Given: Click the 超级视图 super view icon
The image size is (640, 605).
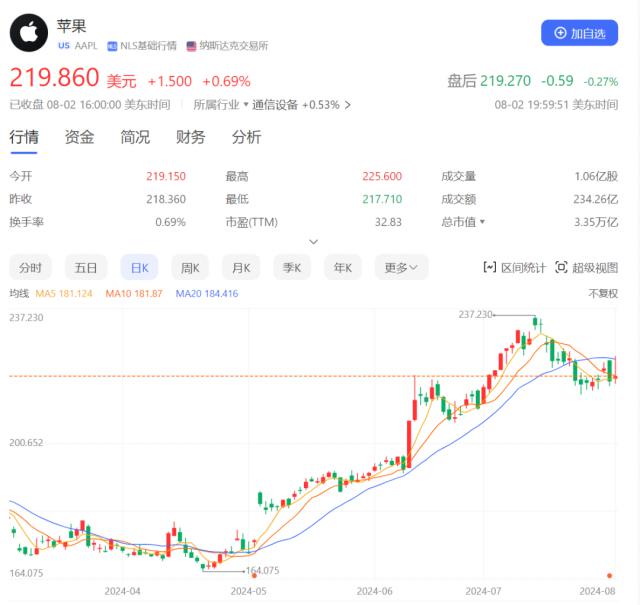Looking at the screenshot, I should [561, 267].
